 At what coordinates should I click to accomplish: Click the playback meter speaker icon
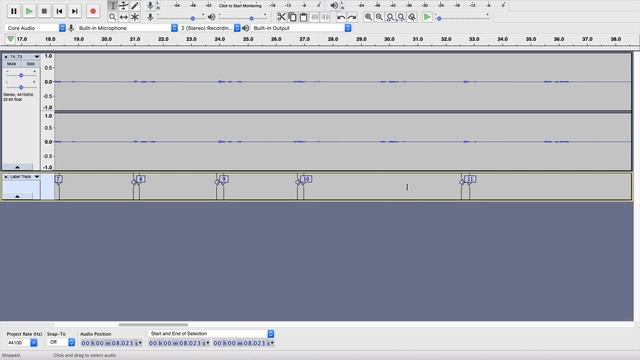(334, 5)
